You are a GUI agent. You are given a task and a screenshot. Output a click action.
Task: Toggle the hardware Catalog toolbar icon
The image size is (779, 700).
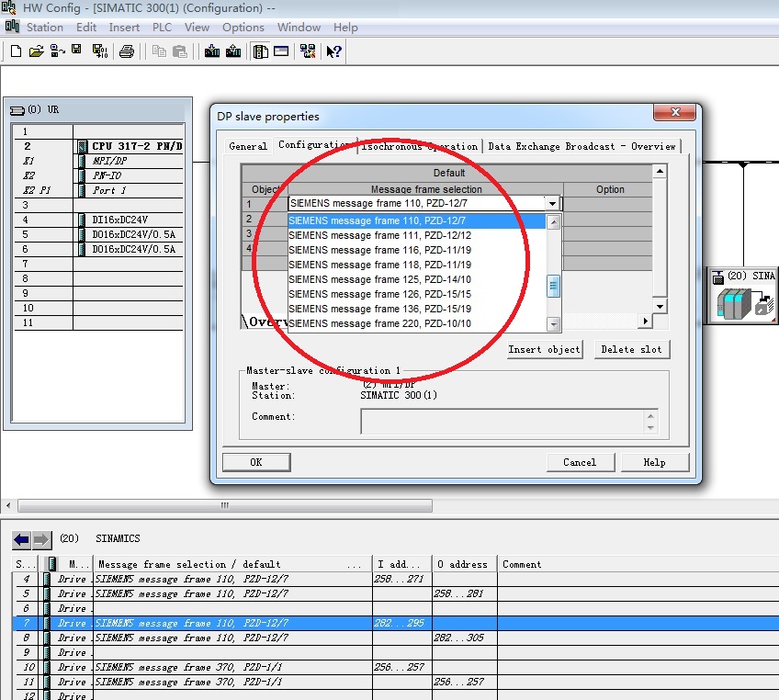point(260,51)
